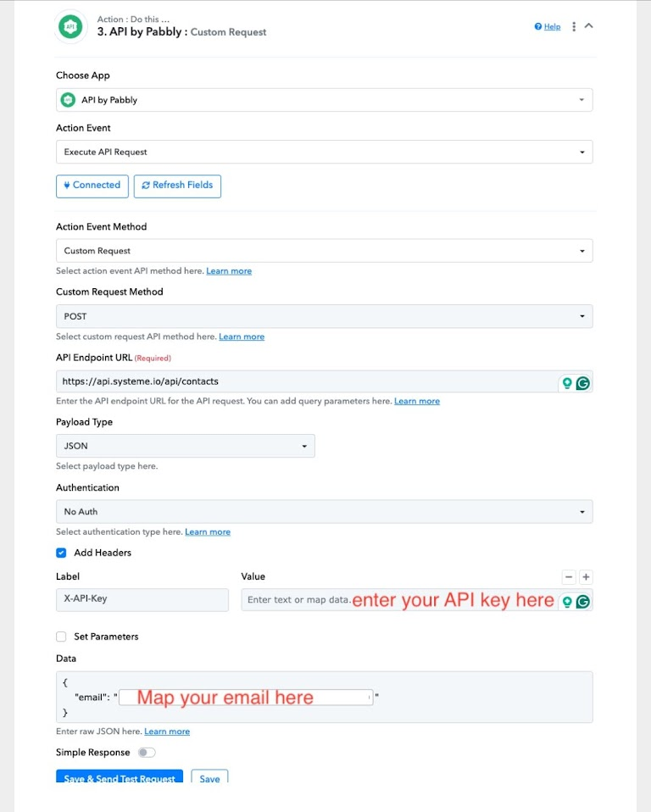This screenshot has height=812, width=651.
Task: Click the lightbulb icon in the header Value field
Action: [x=567, y=601]
